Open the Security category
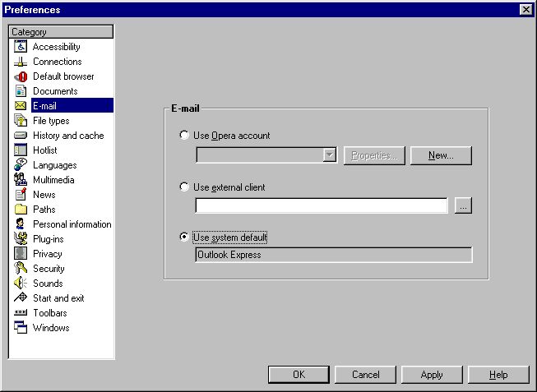537x392 pixels. click(x=49, y=269)
